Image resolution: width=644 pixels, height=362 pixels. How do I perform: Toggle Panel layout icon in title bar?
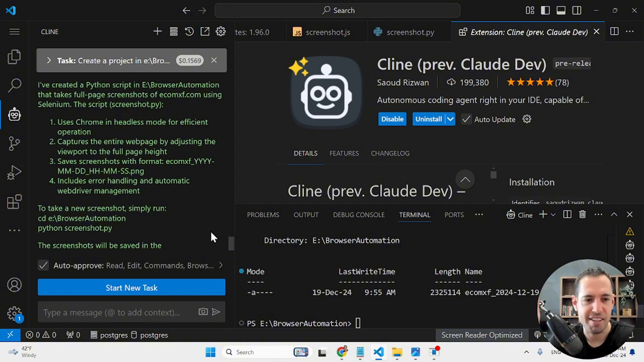click(x=561, y=10)
